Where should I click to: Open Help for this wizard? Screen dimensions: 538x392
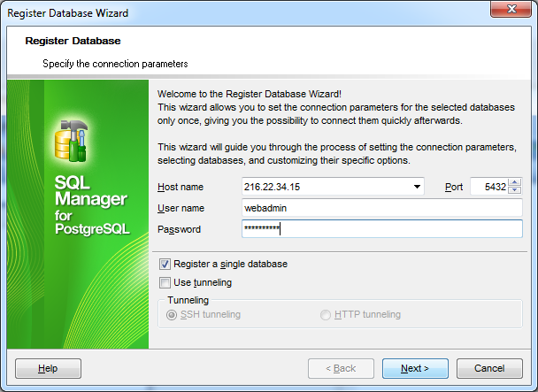pos(48,368)
